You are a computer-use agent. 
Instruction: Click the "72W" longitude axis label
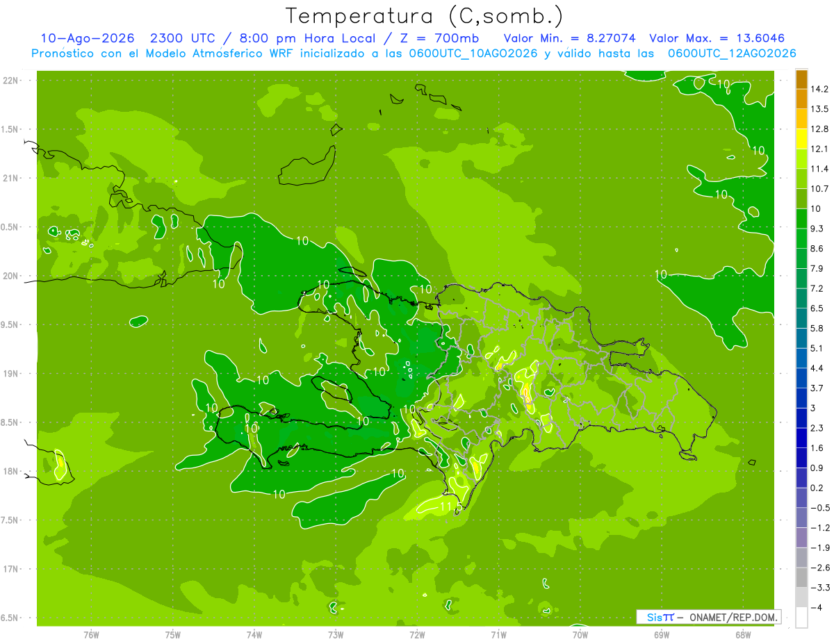coord(417,634)
